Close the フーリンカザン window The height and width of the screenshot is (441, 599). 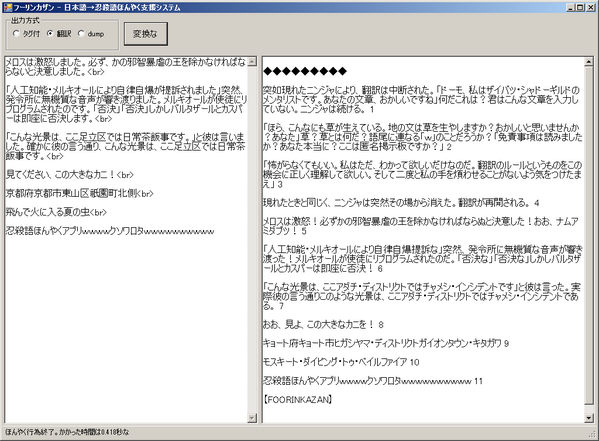coord(590,7)
